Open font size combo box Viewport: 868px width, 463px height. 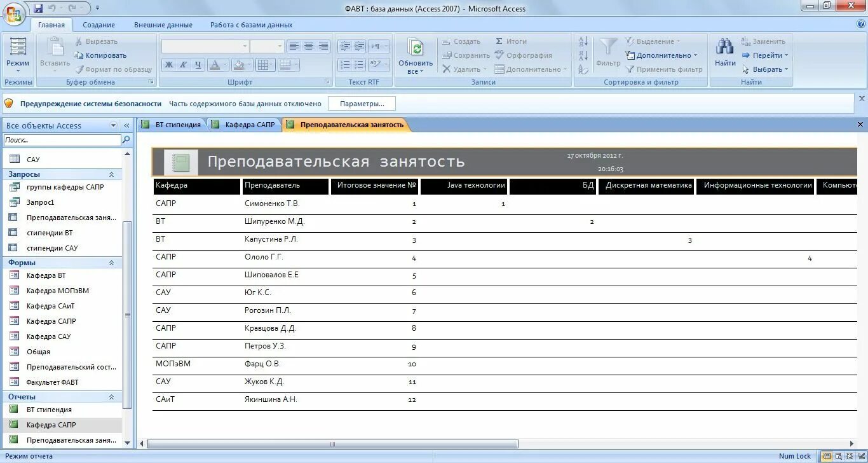pyautogui.click(x=266, y=46)
